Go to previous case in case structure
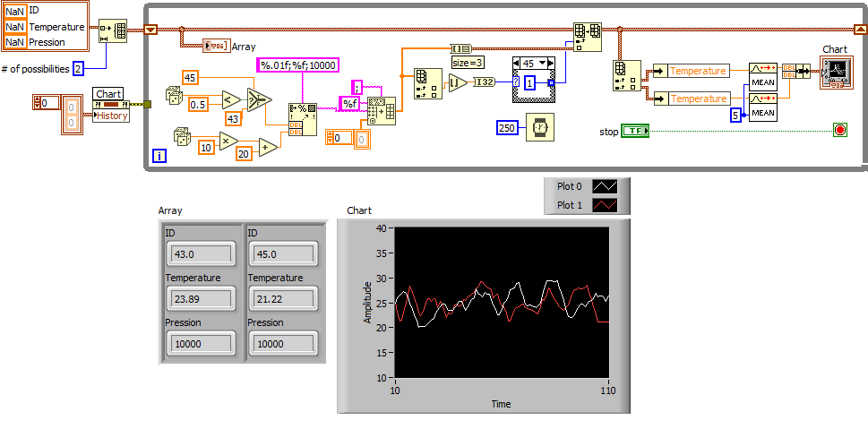 (x=516, y=63)
